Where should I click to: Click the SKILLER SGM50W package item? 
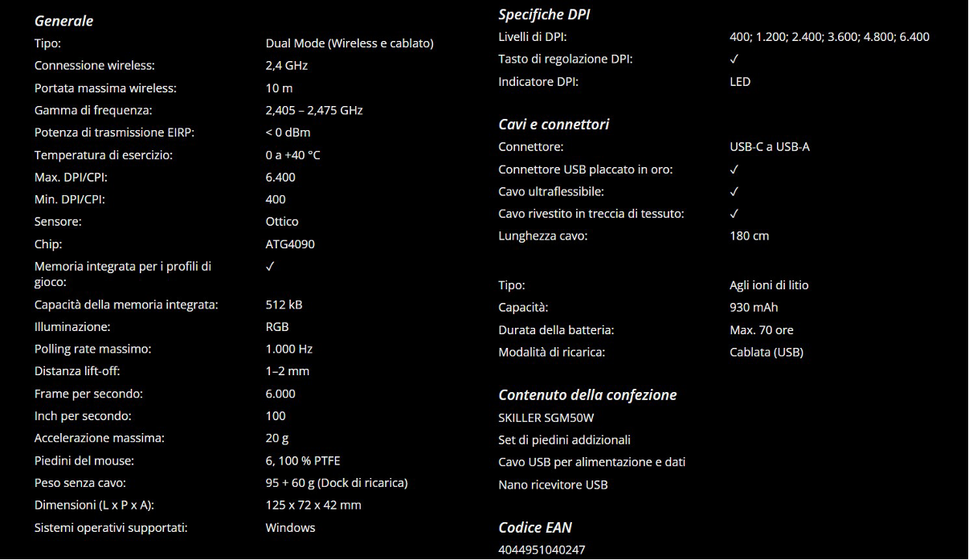(x=546, y=418)
